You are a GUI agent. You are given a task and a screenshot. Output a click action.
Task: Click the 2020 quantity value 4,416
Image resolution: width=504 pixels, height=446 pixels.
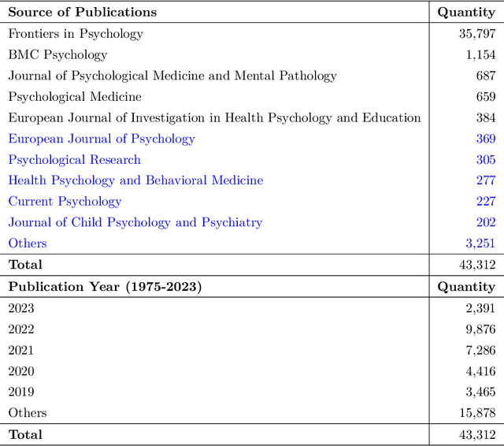click(480, 371)
